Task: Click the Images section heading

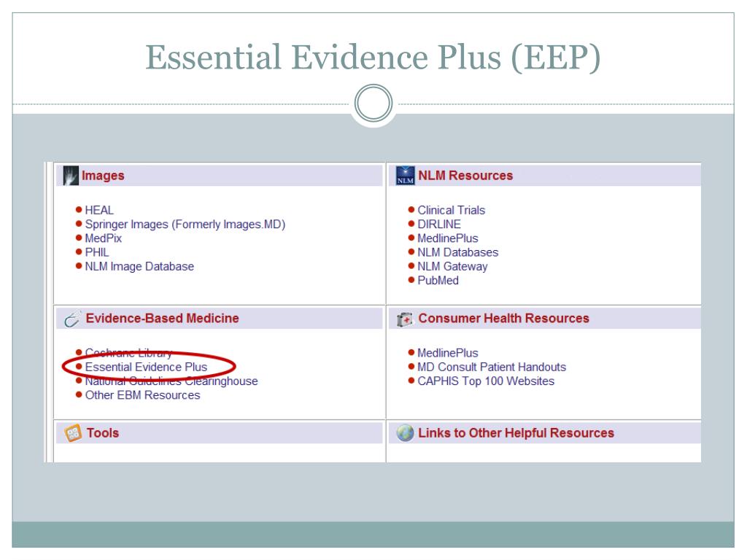Action: (103, 176)
